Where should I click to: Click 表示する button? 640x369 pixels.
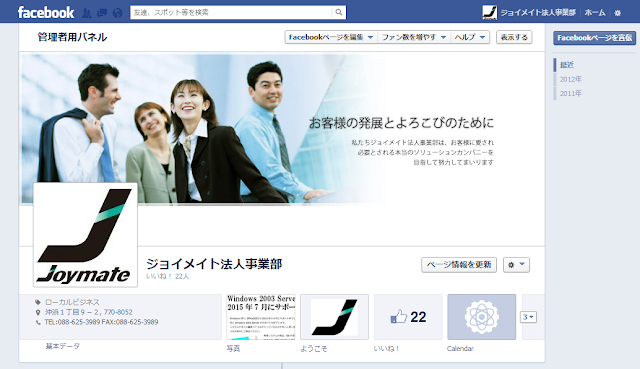514,37
